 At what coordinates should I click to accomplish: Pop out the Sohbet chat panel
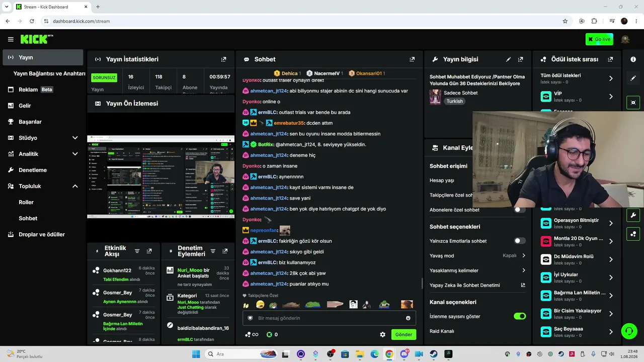pos(412,59)
